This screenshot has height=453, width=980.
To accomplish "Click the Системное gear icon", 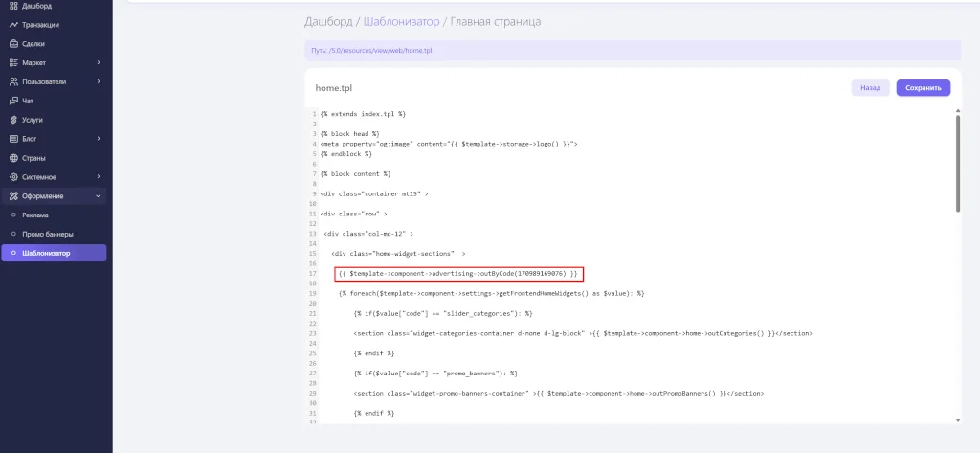I will coord(13,177).
